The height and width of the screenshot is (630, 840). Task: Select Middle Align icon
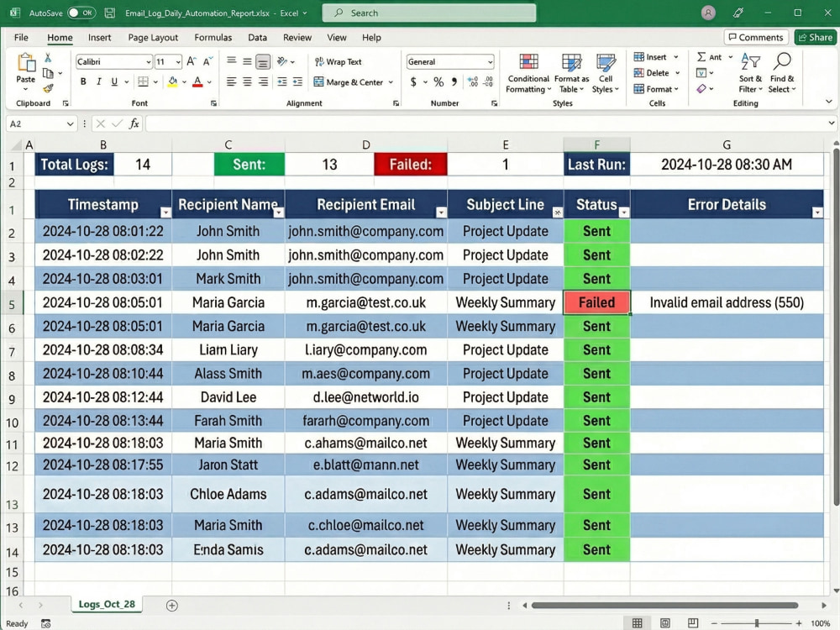click(x=247, y=61)
